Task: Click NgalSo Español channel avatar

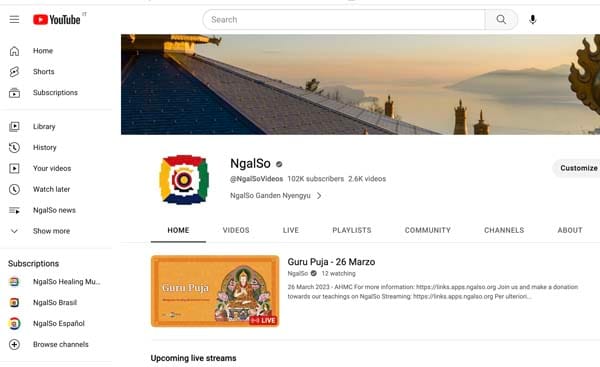Action: click(x=14, y=323)
